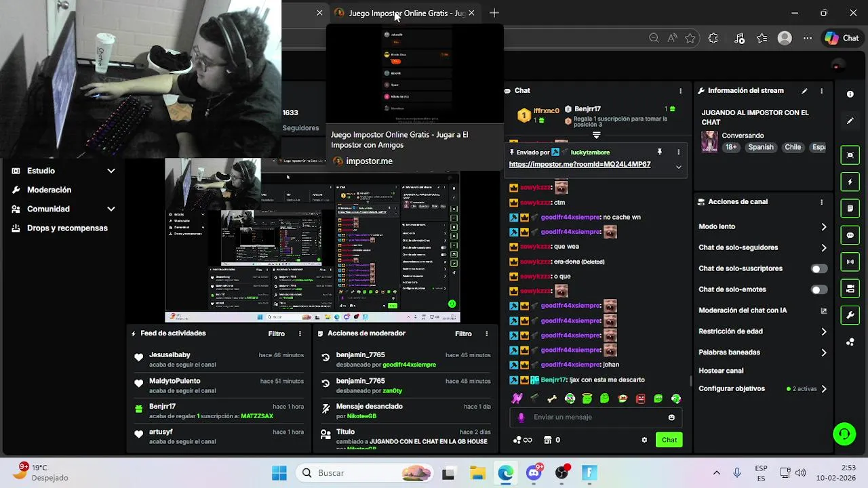Expand the pinned message chevron

(x=678, y=167)
